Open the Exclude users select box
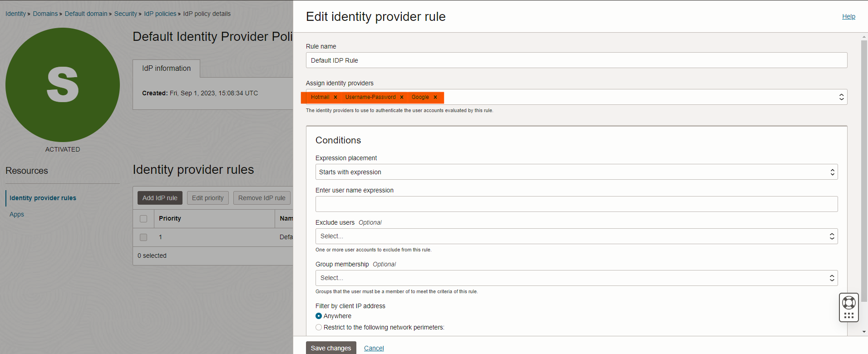This screenshot has width=868, height=354. [x=576, y=236]
